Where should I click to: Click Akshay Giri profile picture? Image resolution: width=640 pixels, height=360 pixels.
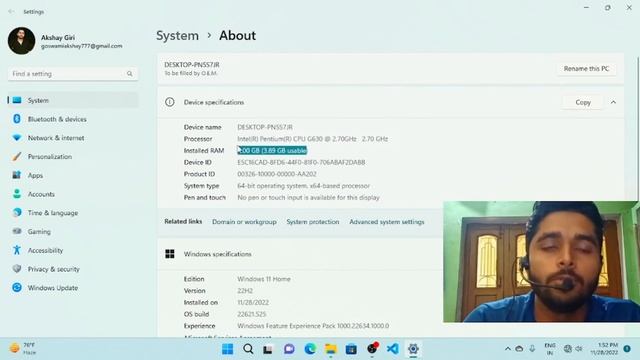[x=21, y=41]
